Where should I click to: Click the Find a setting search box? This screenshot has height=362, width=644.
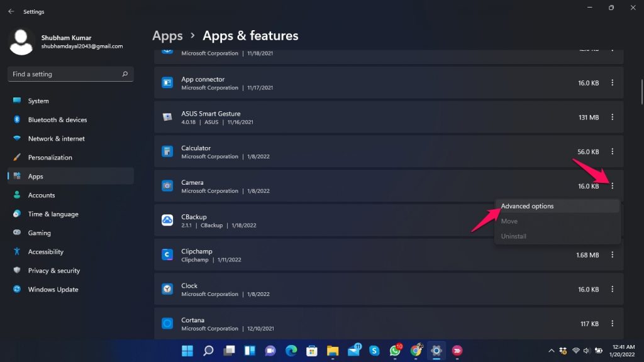click(x=63, y=74)
